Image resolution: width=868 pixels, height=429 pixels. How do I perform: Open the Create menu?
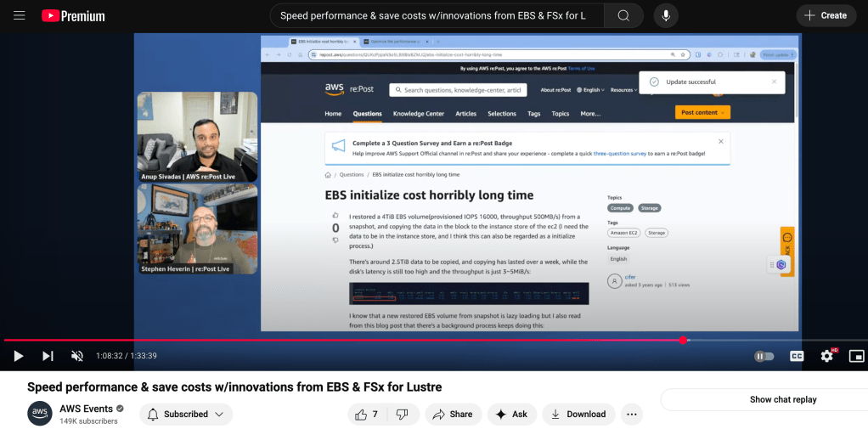(826, 15)
